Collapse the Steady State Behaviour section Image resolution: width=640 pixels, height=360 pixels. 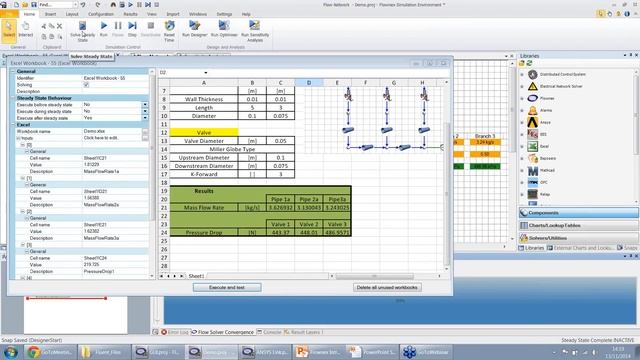[x=13, y=98]
